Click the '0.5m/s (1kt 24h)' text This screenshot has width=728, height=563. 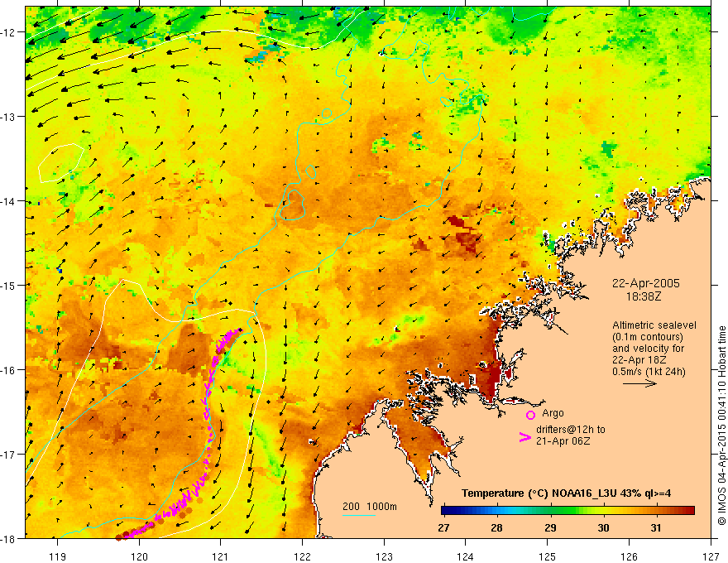pyautogui.click(x=649, y=372)
